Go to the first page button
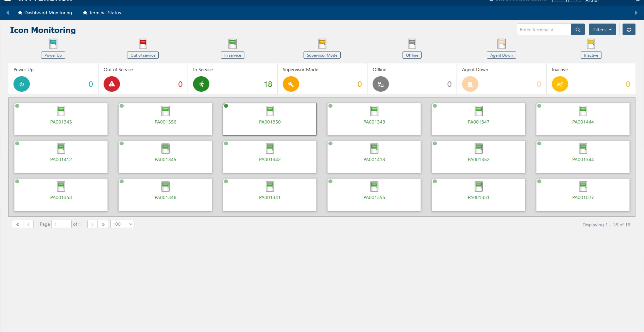Screen dimensions: 644x332 click(x=17, y=224)
